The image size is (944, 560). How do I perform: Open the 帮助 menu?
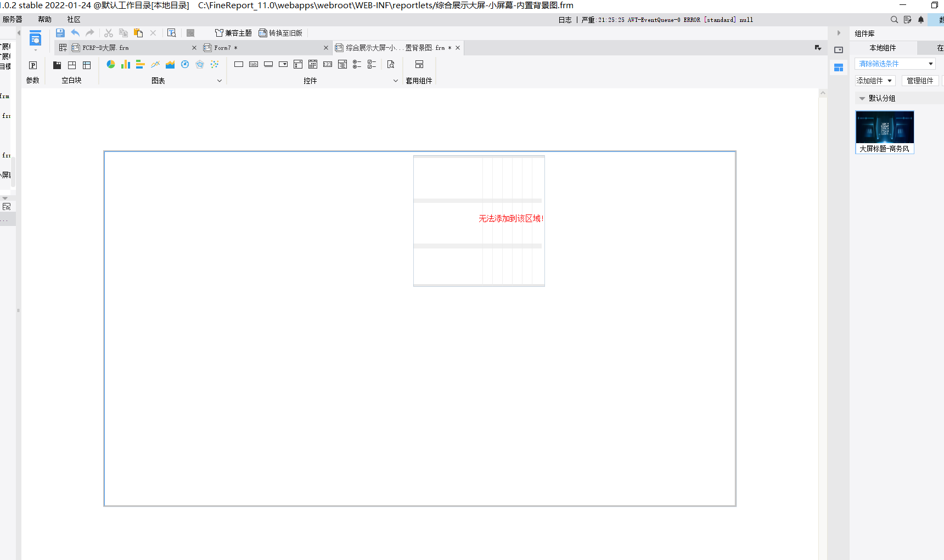(x=45, y=20)
